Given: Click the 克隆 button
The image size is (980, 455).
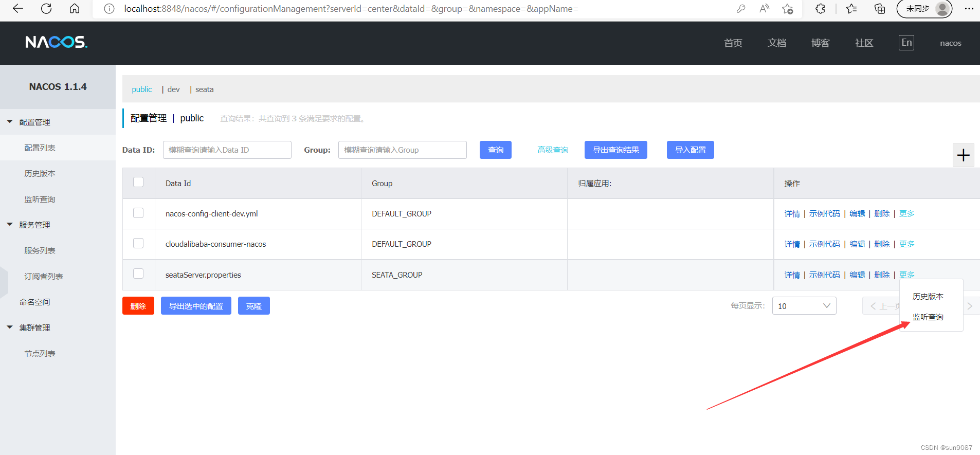Looking at the screenshot, I should tap(254, 306).
